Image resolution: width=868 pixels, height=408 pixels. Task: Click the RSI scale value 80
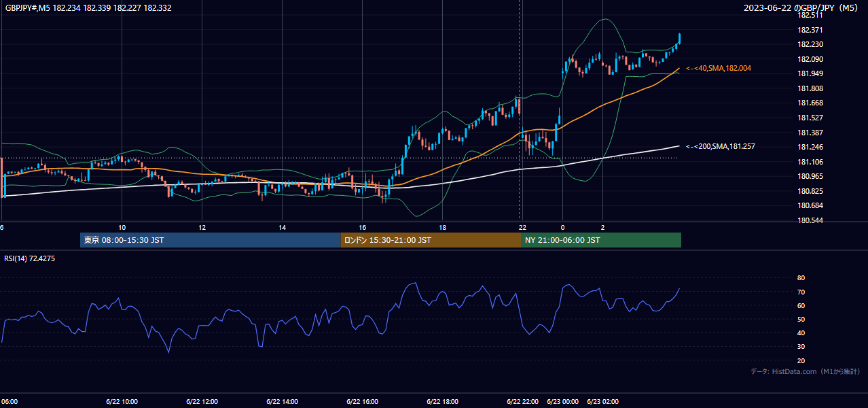tap(801, 278)
